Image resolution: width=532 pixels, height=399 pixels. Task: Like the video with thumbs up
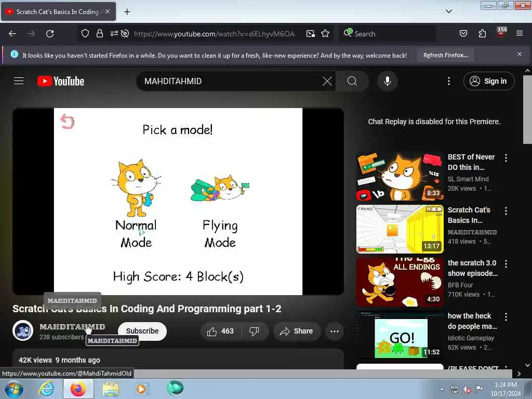tap(221, 331)
